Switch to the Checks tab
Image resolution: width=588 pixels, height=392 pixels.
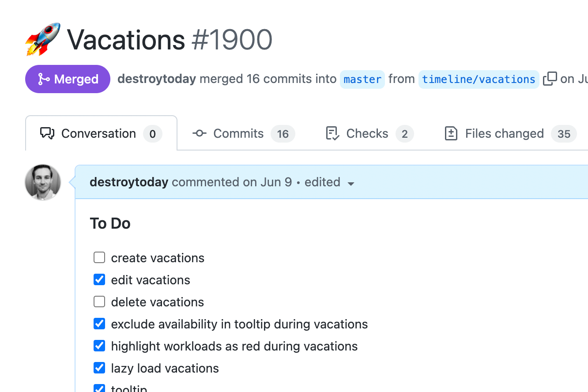pos(369,133)
